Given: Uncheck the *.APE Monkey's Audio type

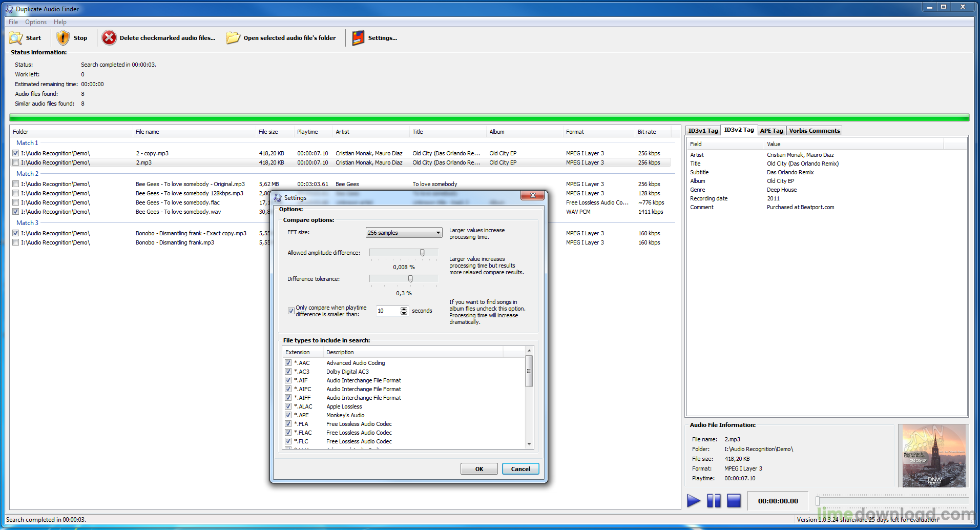Looking at the screenshot, I should coord(288,415).
